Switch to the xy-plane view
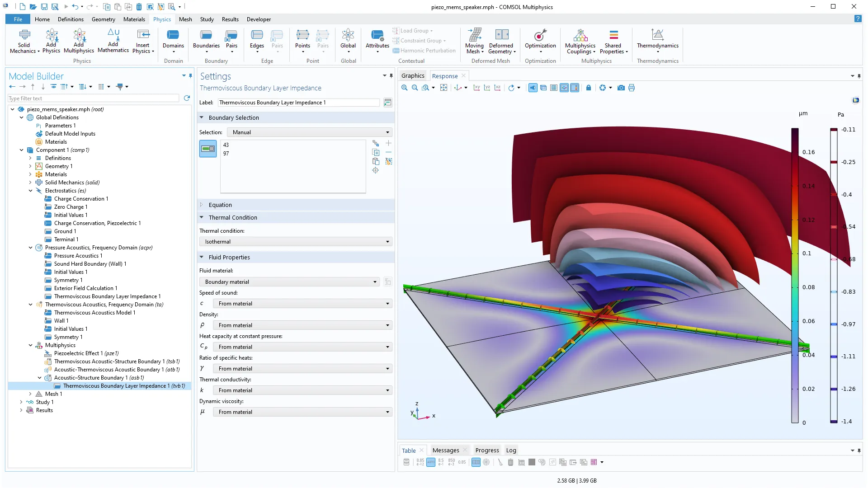Screen dimensions: 868x488 (476, 88)
